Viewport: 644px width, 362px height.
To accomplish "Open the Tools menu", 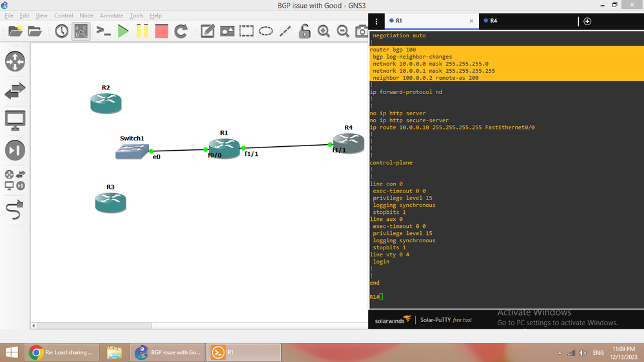I will [x=137, y=15].
